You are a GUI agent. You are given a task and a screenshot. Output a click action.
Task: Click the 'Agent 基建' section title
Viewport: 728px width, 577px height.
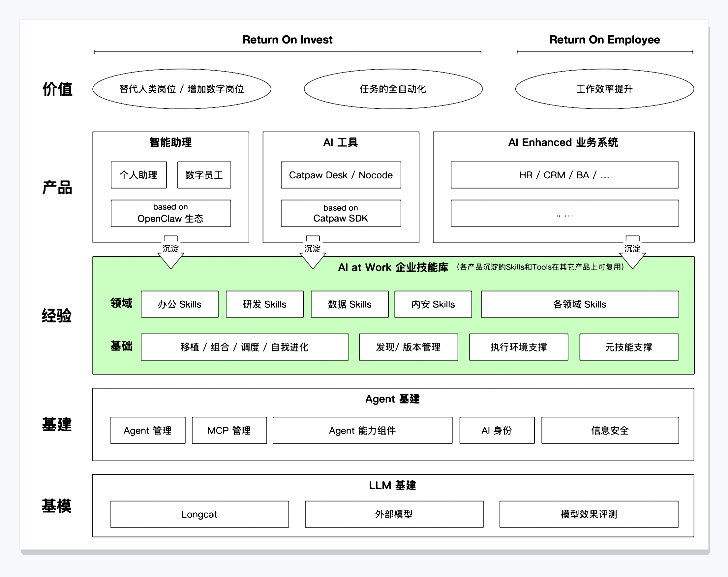pos(392,399)
